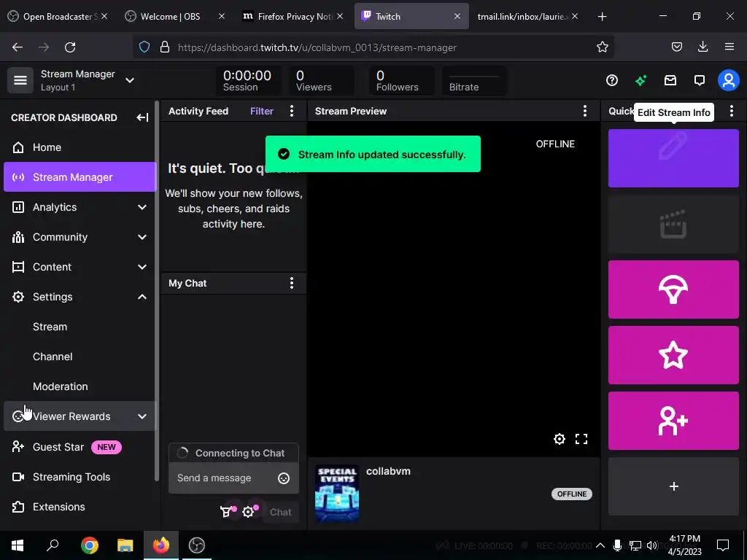Click the sidebar vertical scrollbar
The image size is (747, 560).
[157, 290]
